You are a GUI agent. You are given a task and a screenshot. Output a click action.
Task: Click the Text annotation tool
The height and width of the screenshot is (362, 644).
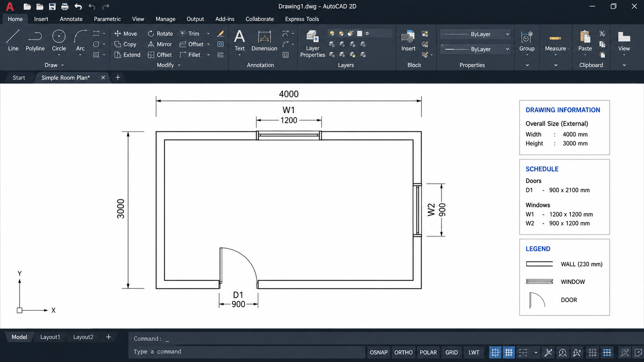coord(239,40)
